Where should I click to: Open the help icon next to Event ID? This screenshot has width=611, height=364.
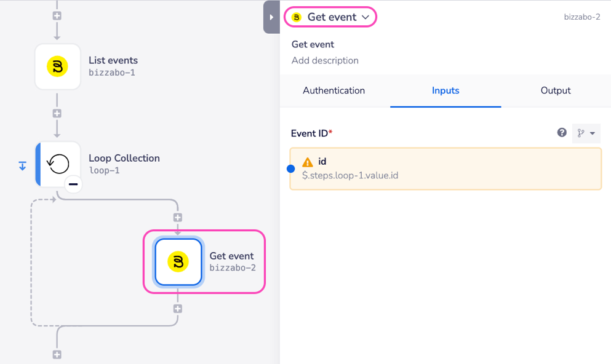[561, 133]
